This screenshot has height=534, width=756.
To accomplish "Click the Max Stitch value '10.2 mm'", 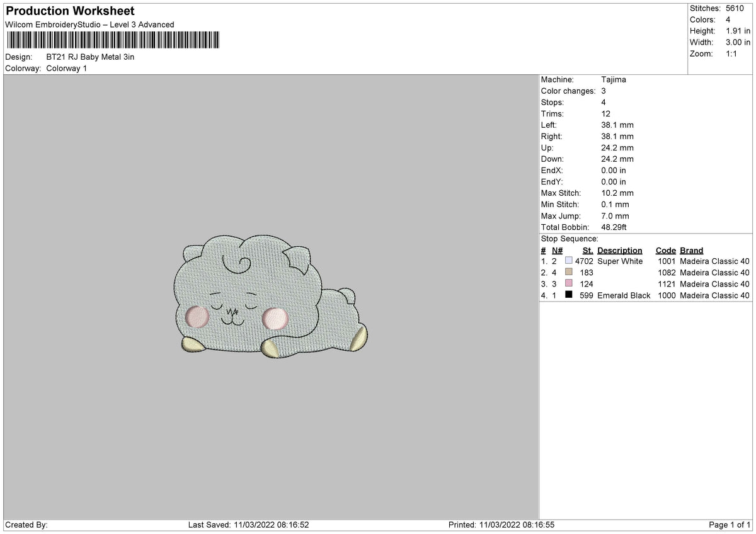I will (x=617, y=193).
